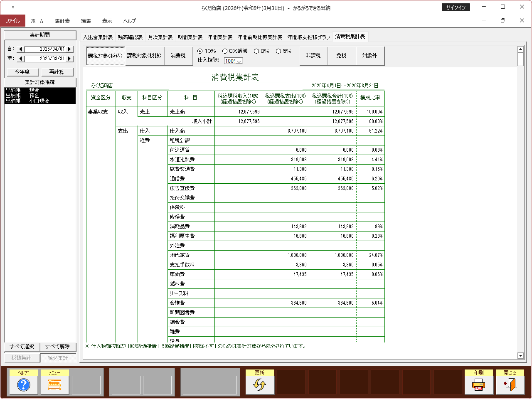
Task: Select the 10% tax rate radio button
Action: click(x=200, y=51)
